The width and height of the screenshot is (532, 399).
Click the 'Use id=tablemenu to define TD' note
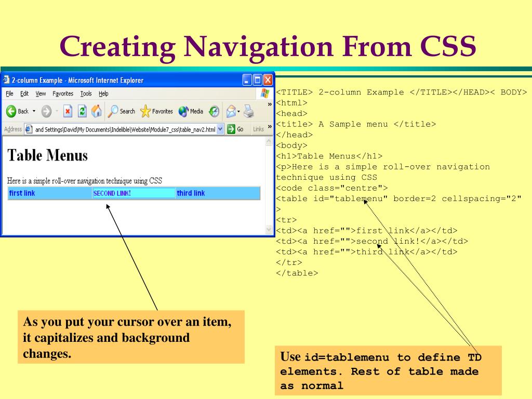pyautogui.click(x=388, y=370)
